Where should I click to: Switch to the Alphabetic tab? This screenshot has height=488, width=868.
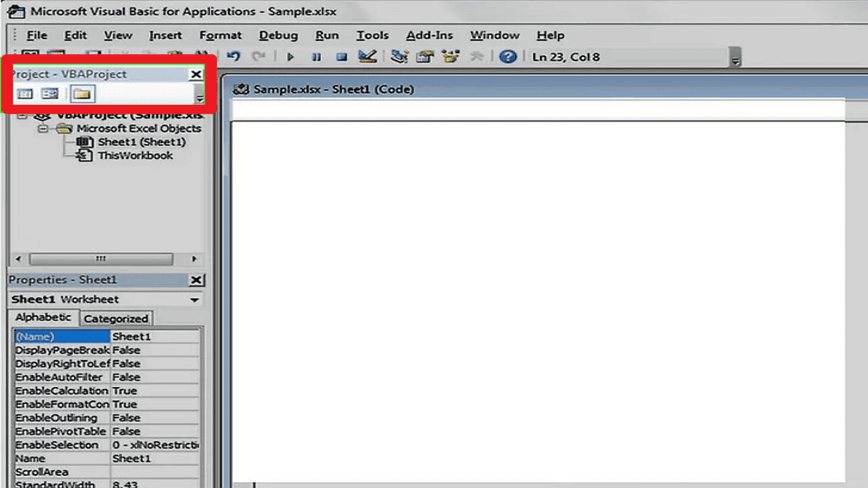(43, 317)
